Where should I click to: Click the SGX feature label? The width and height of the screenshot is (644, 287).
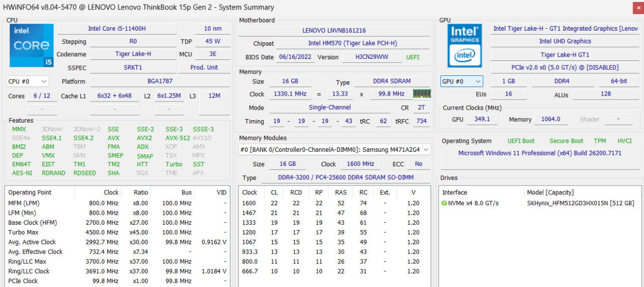[x=142, y=173]
